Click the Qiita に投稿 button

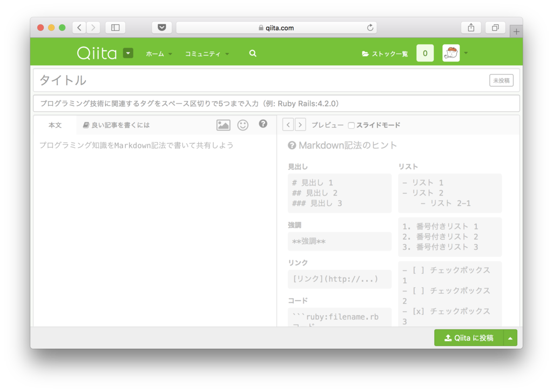[469, 337]
